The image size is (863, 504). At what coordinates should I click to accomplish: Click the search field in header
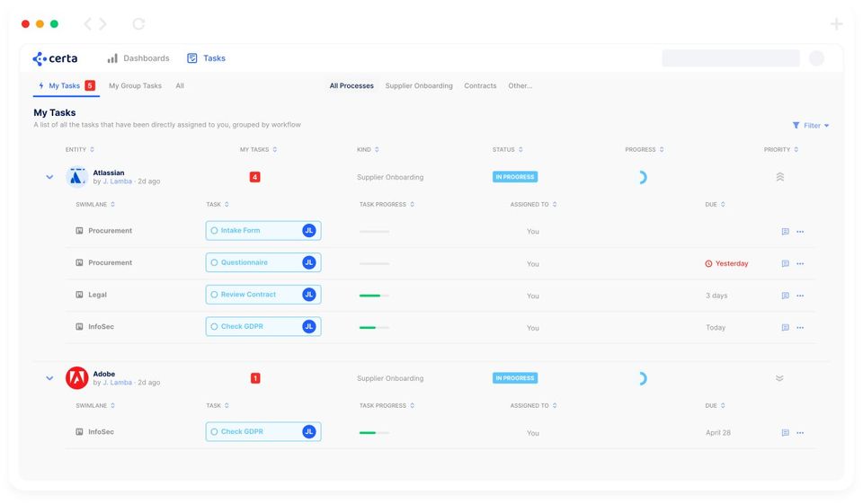click(731, 57)
